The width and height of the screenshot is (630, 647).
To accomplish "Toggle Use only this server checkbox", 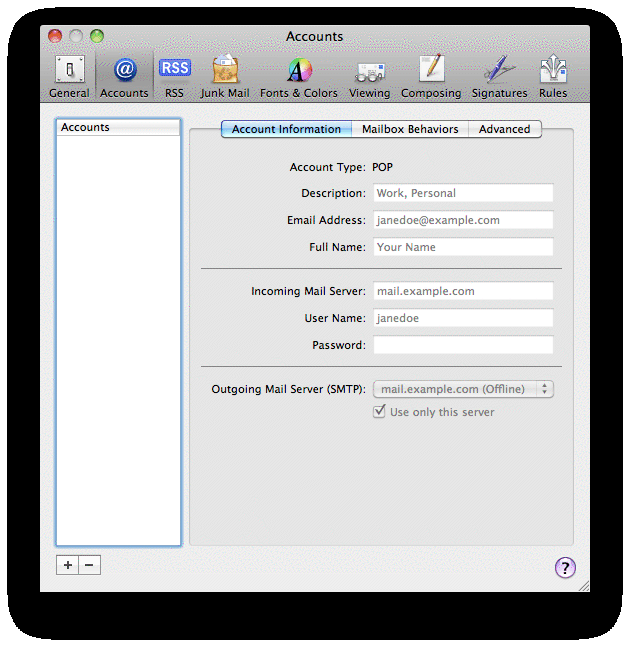I will click(x=379, y=411).
